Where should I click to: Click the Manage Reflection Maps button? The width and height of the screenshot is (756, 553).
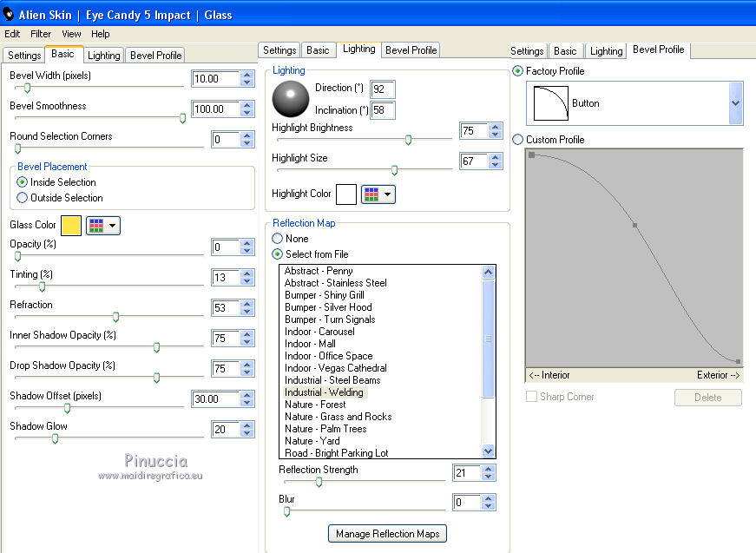click(x=387, y=534)
